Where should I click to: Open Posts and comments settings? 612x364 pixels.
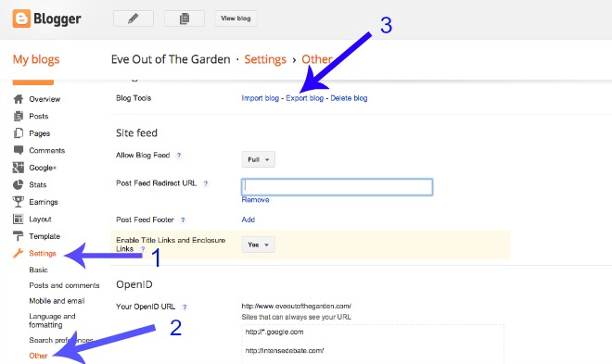(x=64, y=285)
